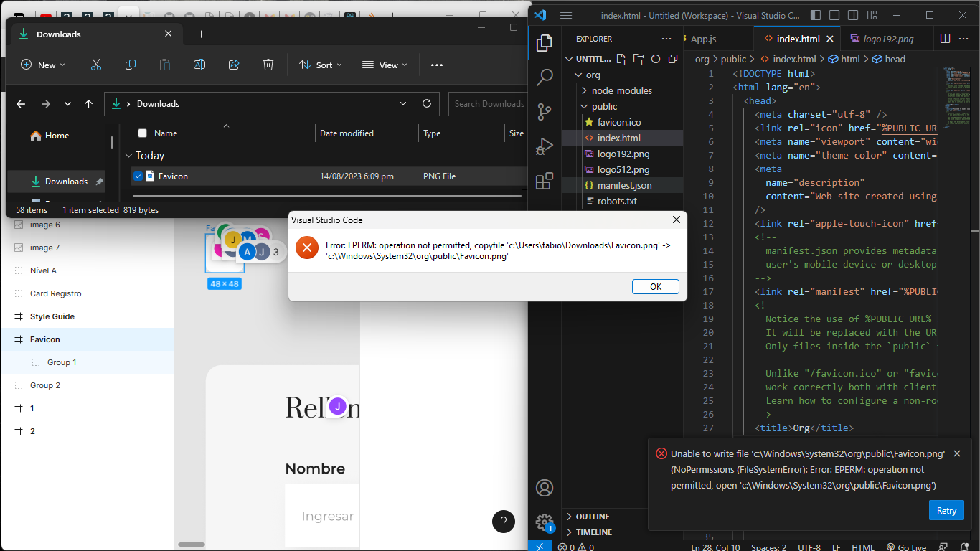Image resolution: width=980 pixels, height=551 pixels.
Task: Select robots.txt in VS Code Explorer
Action: click(623, 201)
